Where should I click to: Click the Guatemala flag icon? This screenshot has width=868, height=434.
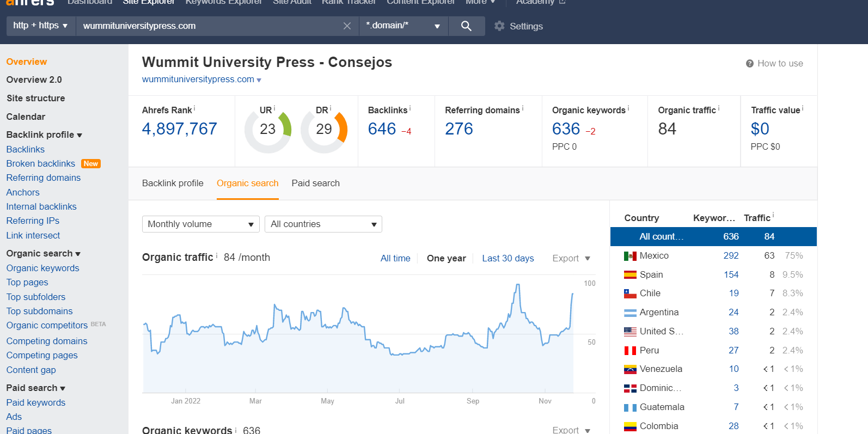630,407
